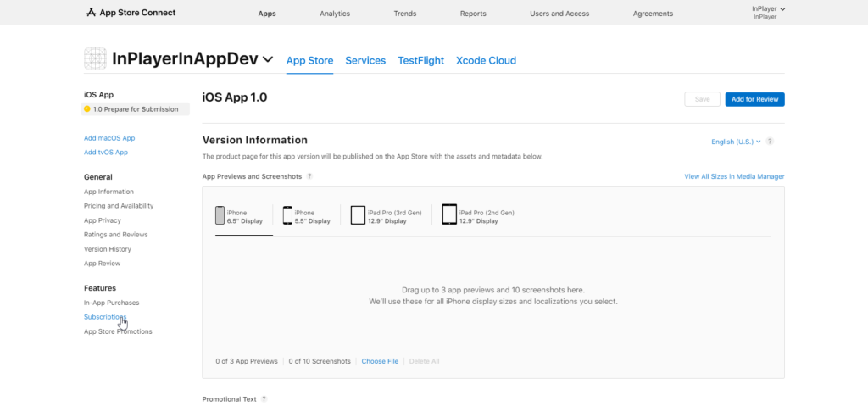This screenshot has width=868, height=406.
Task: Open Pricing and Availability
Action: (x=119, y=206)
